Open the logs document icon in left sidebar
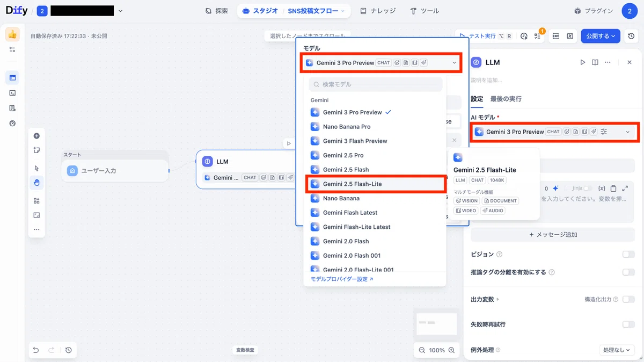The image size is (644, 362). 12,108
